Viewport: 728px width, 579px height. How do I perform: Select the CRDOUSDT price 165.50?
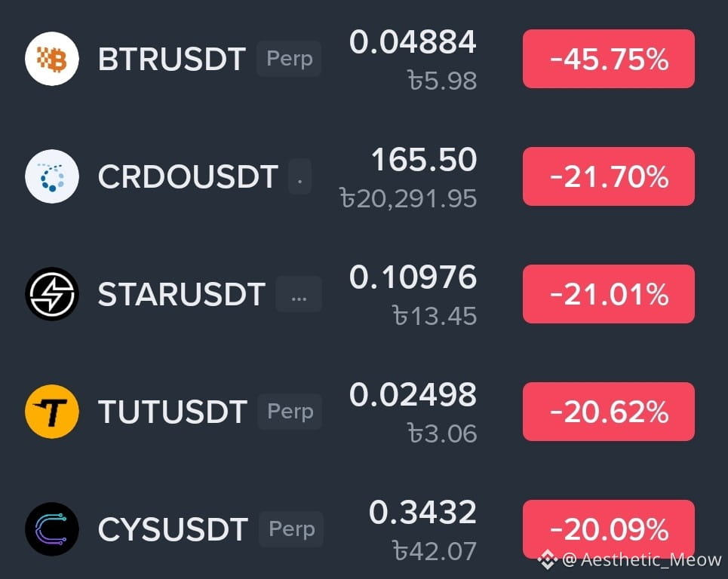424,160
